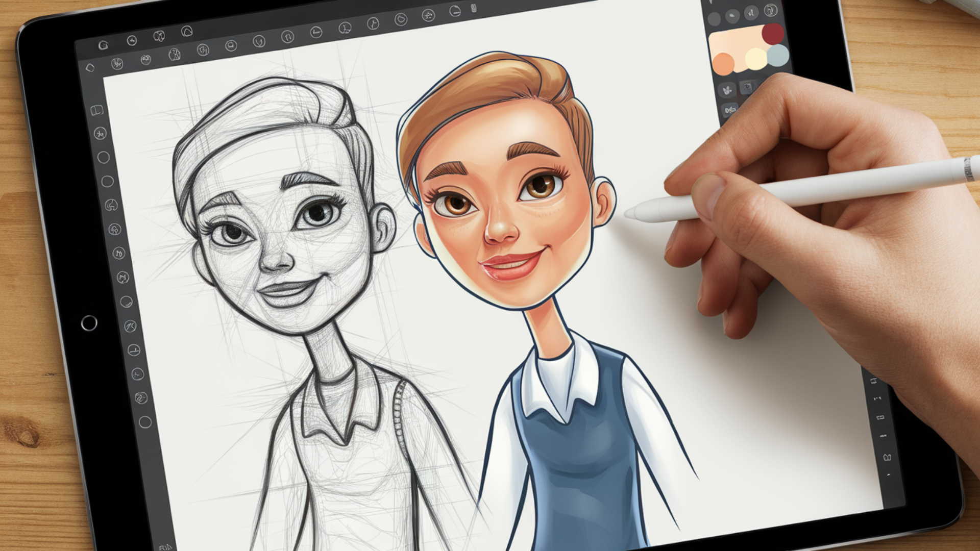
Task: Tap the small vertical rectangle icon ending the top toolbar
Action: [474, 8]
